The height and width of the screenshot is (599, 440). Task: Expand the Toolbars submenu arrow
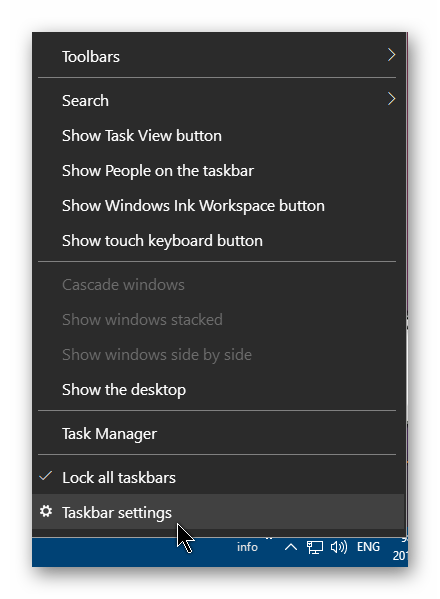[391, 55]
